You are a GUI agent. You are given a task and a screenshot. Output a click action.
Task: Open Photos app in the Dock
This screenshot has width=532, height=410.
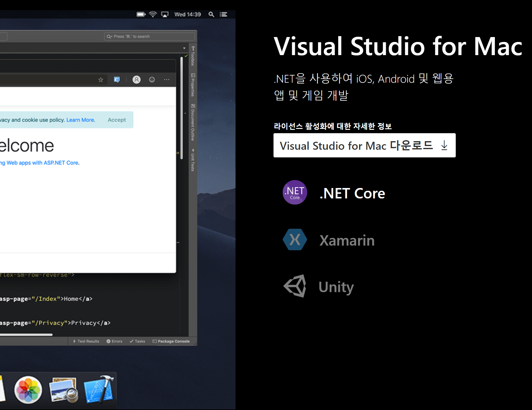(x=28, y=390)
